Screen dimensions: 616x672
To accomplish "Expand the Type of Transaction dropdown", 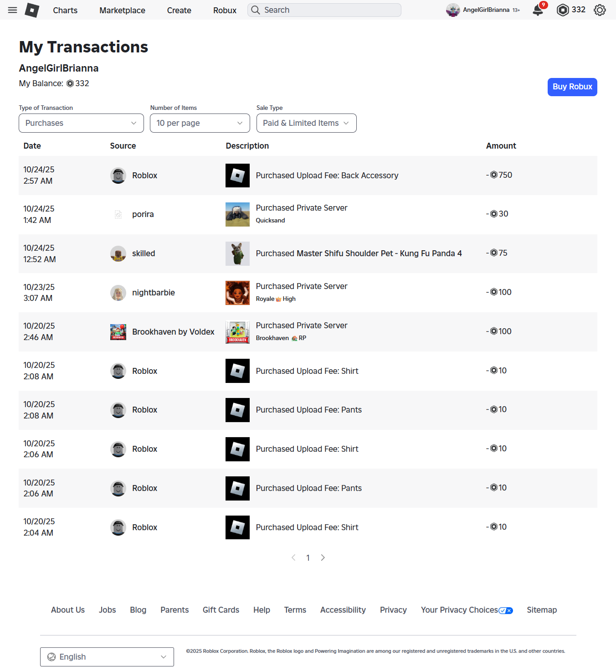I will pos(81,123).
